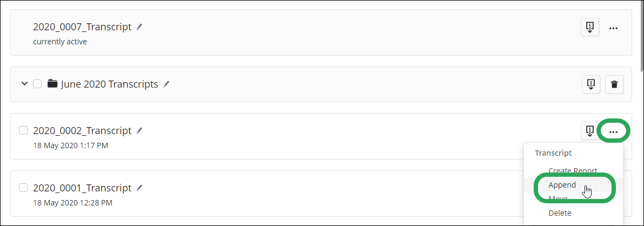644x226 pixels.
Task: Toggle the 2020_0002_Transcript ellipsis menu
Action: 613,131
